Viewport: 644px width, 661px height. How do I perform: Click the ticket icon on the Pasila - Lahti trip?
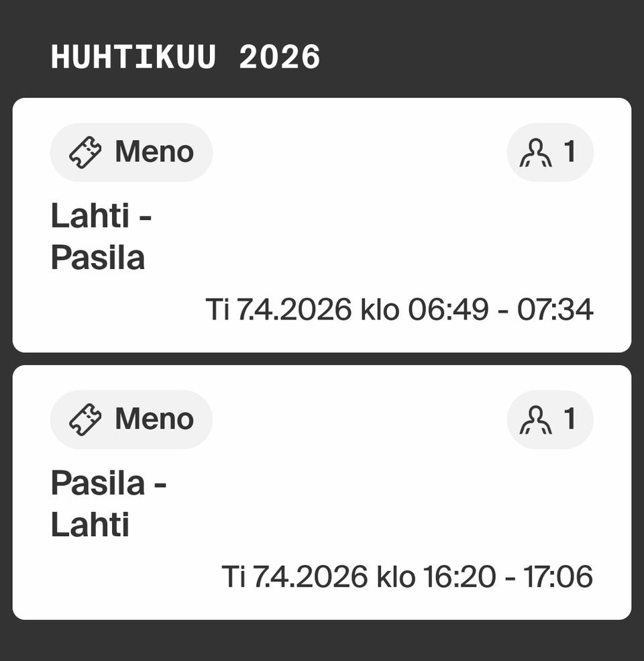pos(86,419)
